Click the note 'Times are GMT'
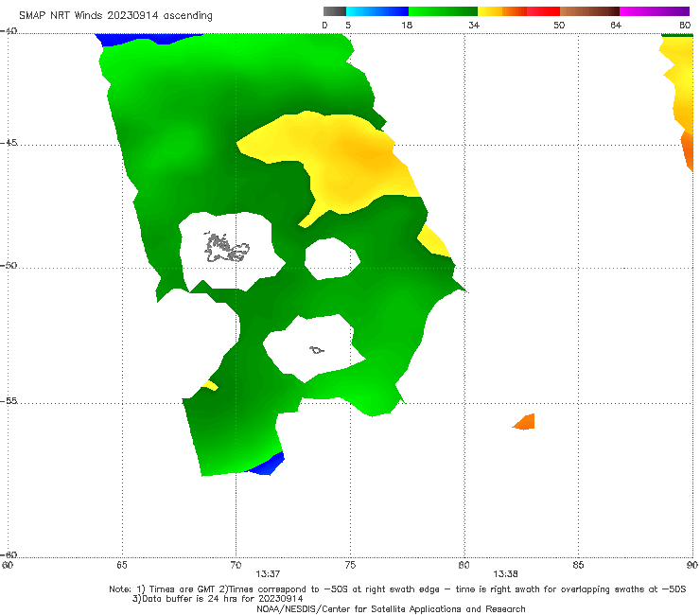Screen dimensions: 700x615 (183, 589)
